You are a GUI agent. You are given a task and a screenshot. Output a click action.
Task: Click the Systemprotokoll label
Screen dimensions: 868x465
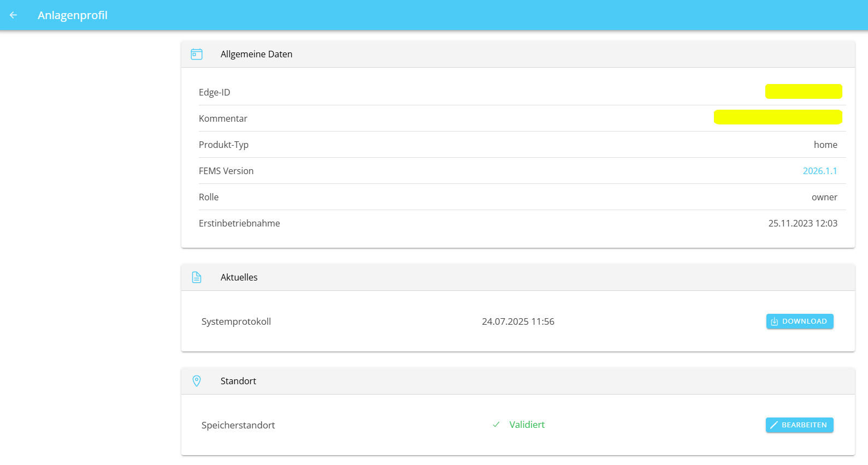[236, 321]
